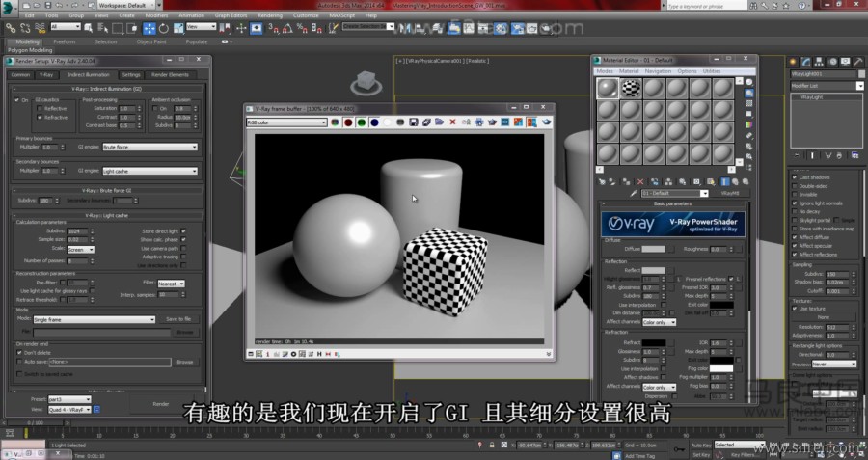Toggle the Don't delete checkbox
This screenshot has height=460, width=868.
pos(18,352)
